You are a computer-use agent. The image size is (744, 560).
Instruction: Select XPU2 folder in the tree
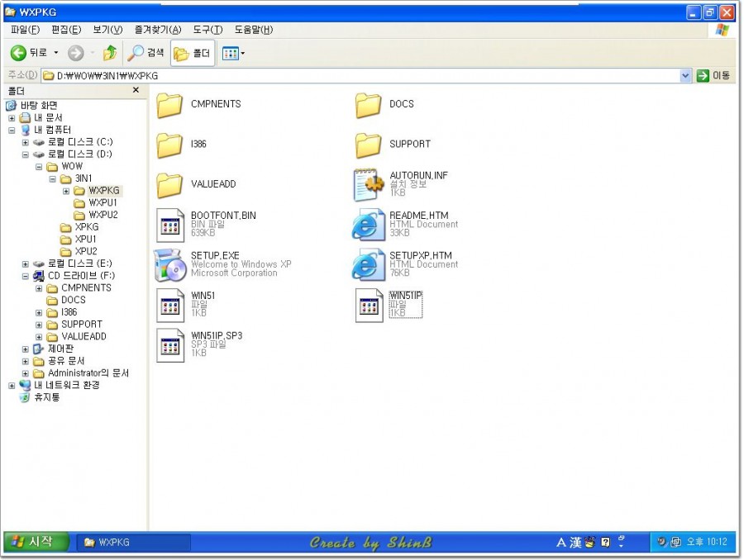point(86,251)
